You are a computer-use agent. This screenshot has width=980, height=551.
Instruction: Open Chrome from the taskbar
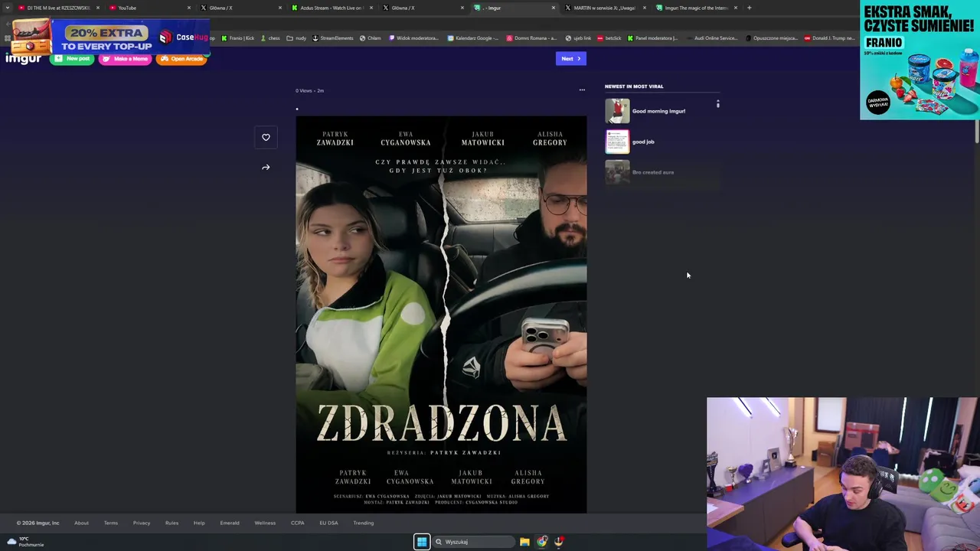(x=542, y=542)
